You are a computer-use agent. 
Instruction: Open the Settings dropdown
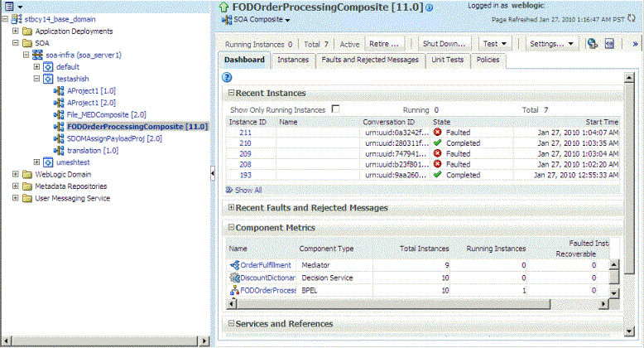click(x=551, y=44)
